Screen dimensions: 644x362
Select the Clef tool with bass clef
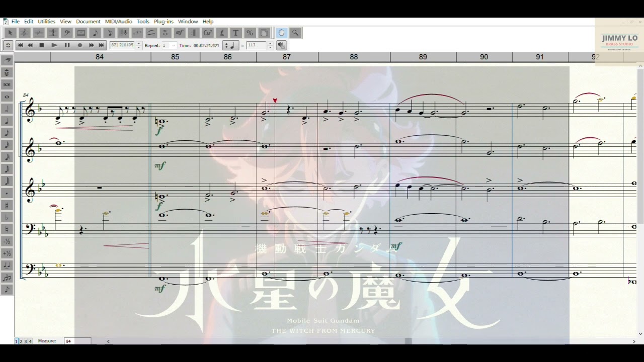pos(66,33)
